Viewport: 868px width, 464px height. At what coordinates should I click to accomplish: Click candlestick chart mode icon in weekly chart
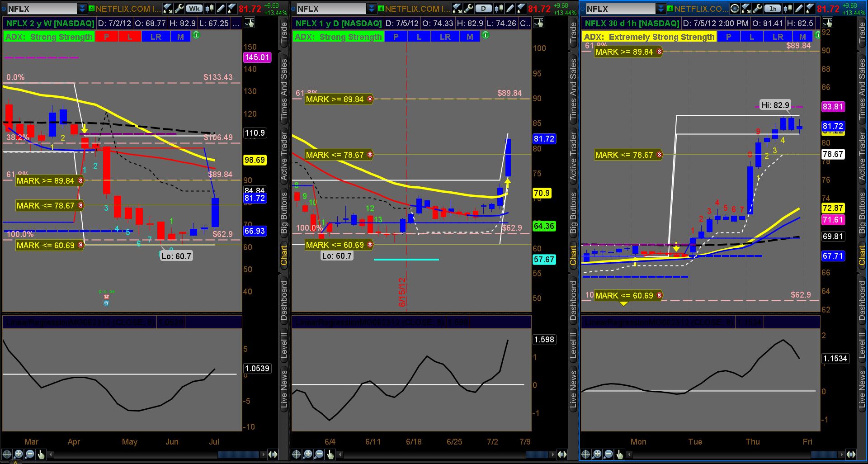pos(209,8)
